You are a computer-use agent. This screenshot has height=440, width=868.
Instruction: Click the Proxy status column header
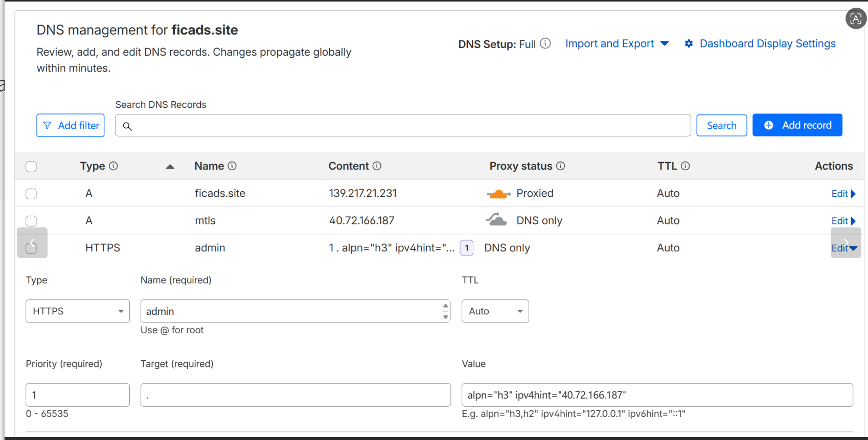click(x=521, y=166)
